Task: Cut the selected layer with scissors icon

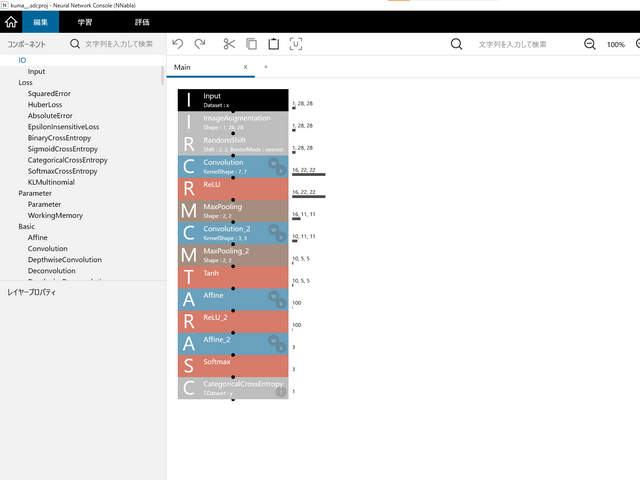Action: (229, 44)
